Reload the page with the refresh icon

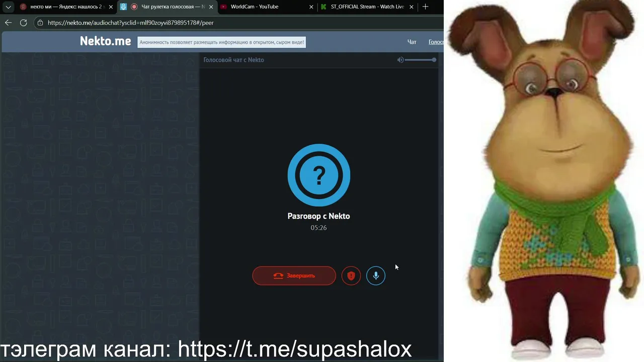pyautogui.click(x=23, y=23)
